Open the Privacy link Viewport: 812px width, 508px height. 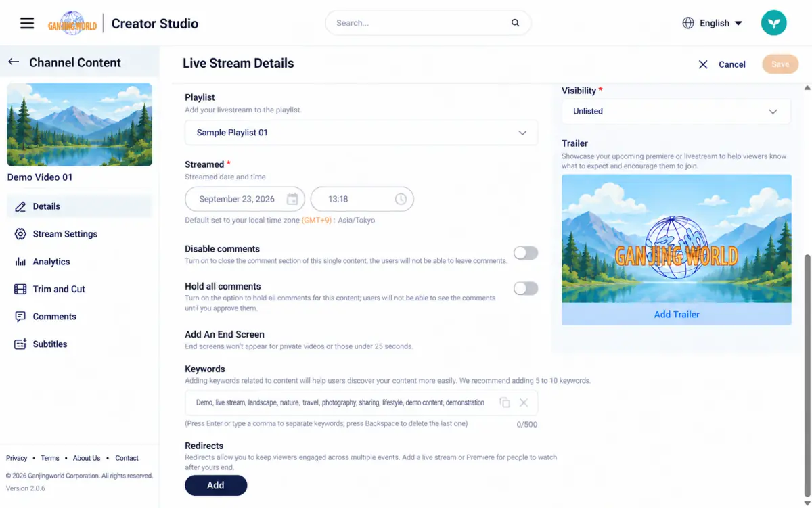[17, 458]
